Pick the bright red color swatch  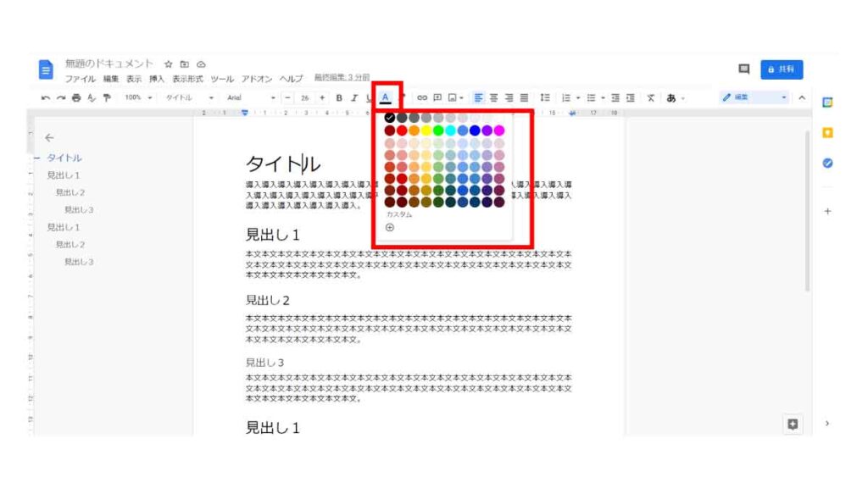(402, 130)
